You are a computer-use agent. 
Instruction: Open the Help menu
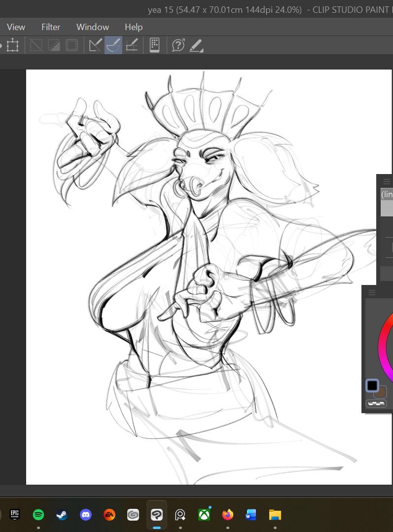(134, 27)
